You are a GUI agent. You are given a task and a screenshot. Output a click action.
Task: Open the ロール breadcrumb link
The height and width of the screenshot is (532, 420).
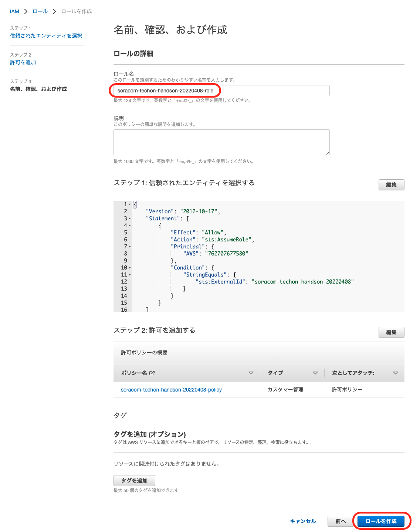point(40,11)
